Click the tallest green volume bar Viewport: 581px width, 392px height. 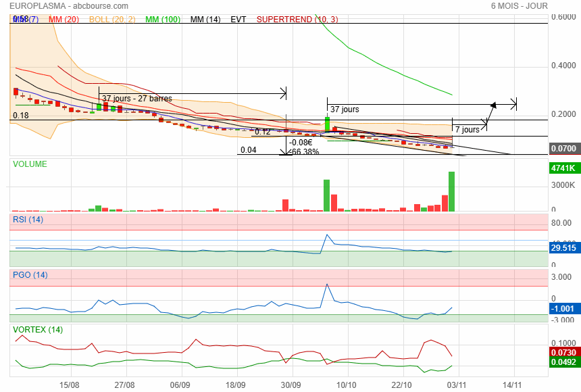tap(451, 191)
